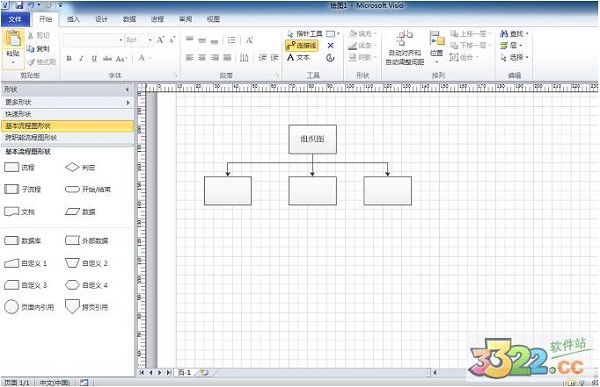Switch to the Design ribbon tab
This screenshot has height=387, width=600.
tap(101, 19)
